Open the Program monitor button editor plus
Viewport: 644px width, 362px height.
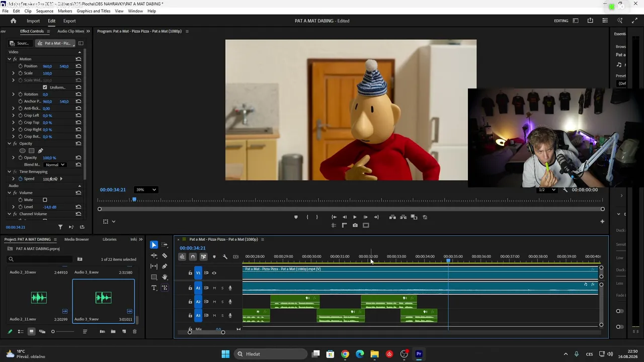[x=602, y=221]
